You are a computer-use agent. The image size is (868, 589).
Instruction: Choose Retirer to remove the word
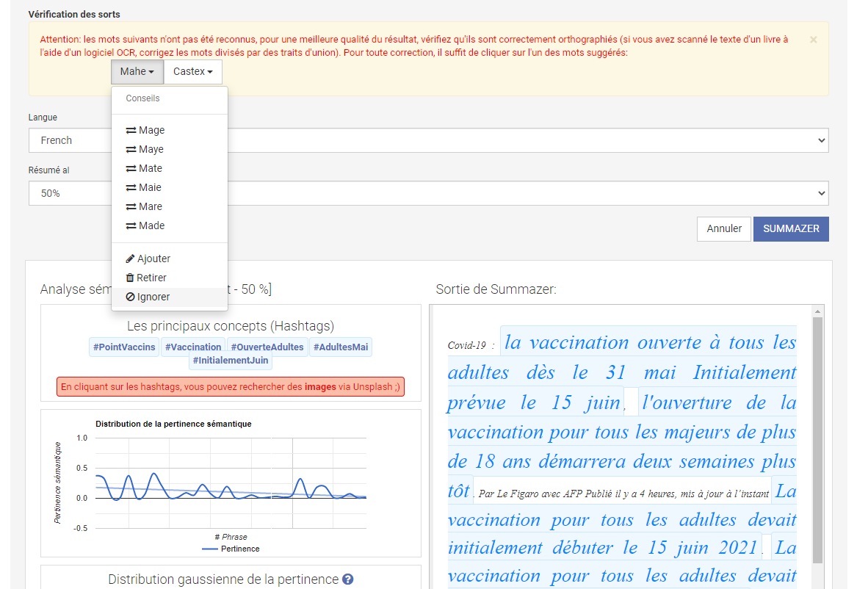(170, 278)
